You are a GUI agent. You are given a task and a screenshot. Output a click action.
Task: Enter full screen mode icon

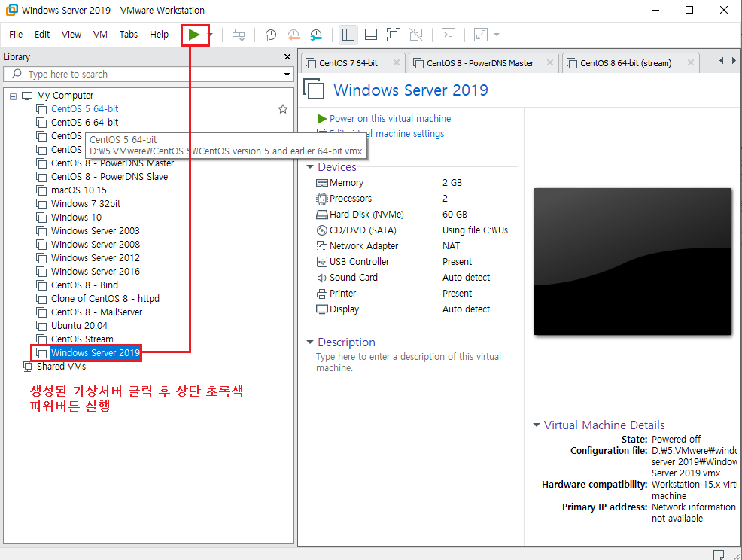394,35
